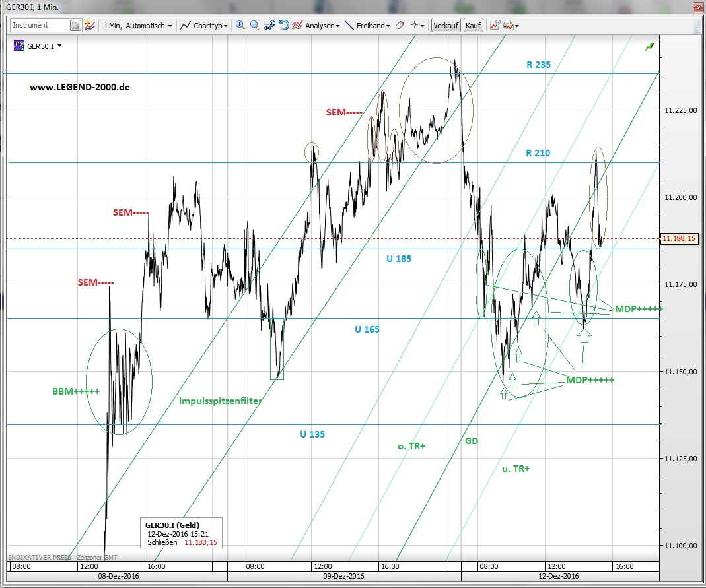706x588 pixels.
Task: Select the eraser tool in toolbar
Action: pyautogui.click(x=398, y=25)
